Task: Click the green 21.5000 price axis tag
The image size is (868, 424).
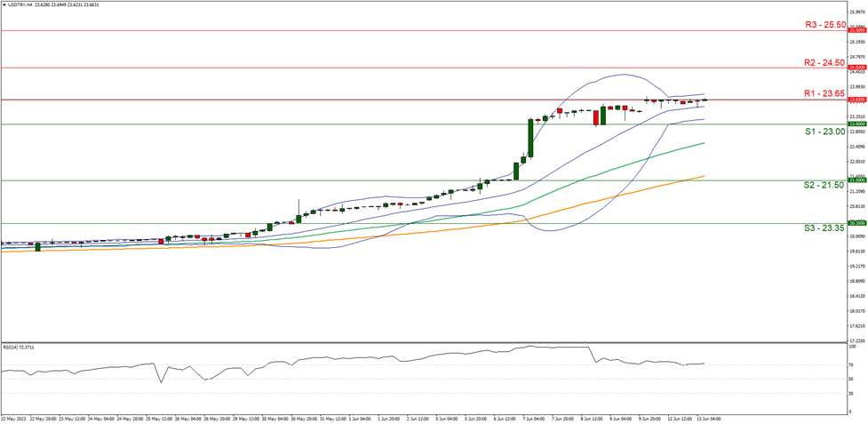Action: click(x=856, y=180)
